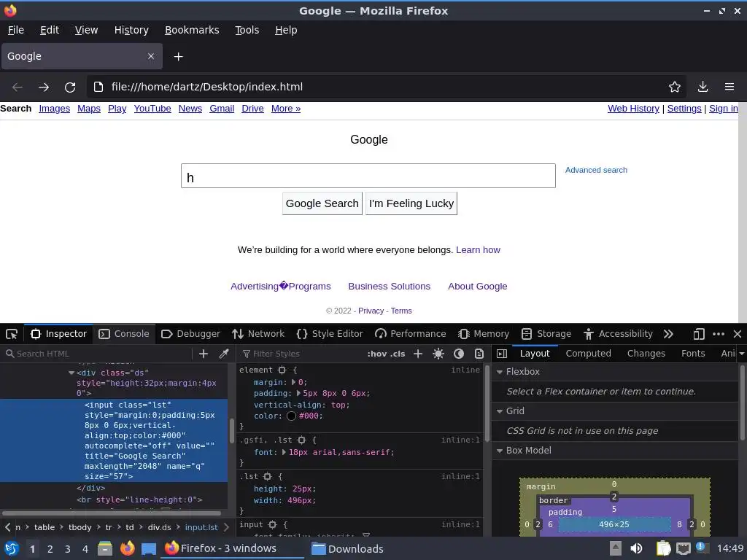This screenshot has width=747, height=560.
Task: Open the Tools menu
Action: coord(247,30)
